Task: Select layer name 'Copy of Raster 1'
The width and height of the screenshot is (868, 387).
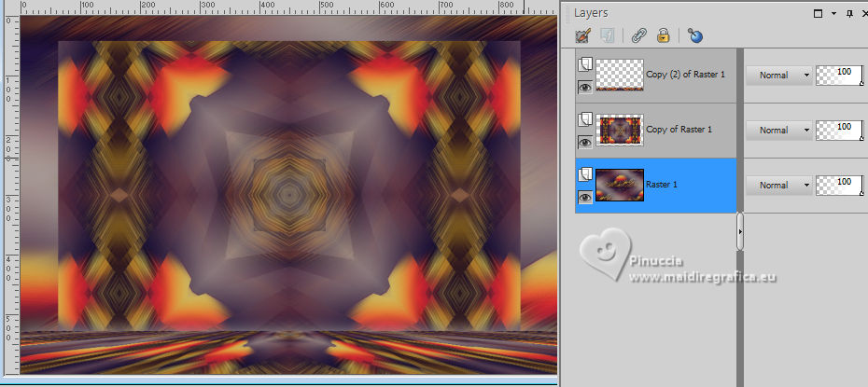Action: (x=679, y=130)
